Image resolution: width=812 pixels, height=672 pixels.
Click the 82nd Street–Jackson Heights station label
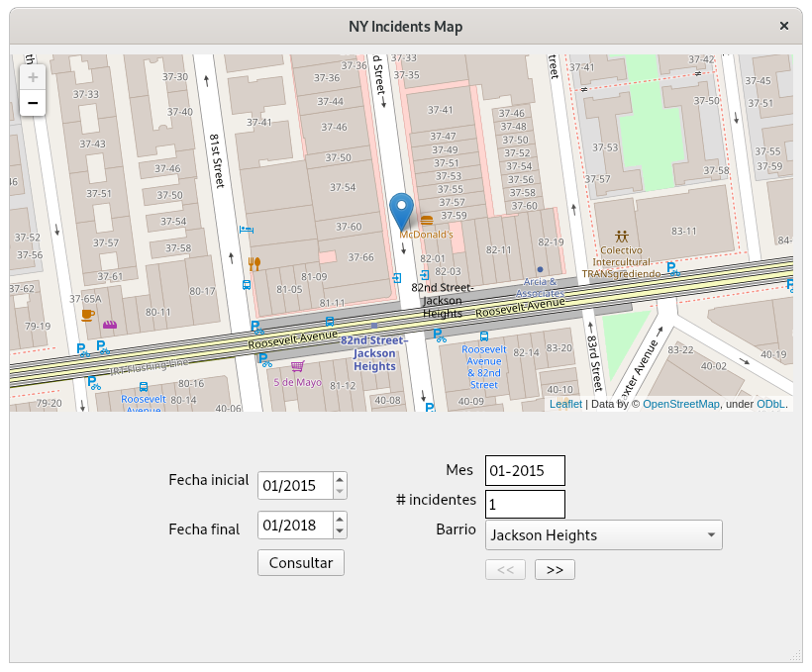click(374, 353)
